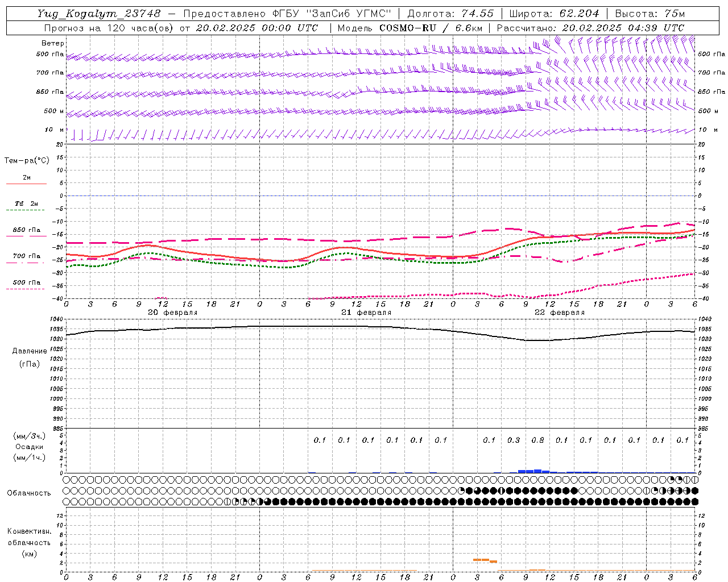Click the "0.3" precipitation value
Screen dimensions: 728x582
click(x=514, y=440)
